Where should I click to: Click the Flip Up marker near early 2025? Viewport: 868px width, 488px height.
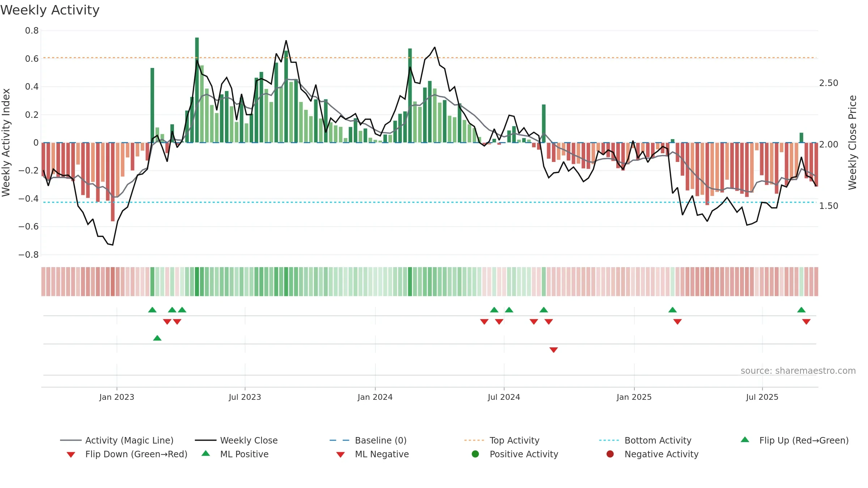pyautogui.click(x=673, y=310)
